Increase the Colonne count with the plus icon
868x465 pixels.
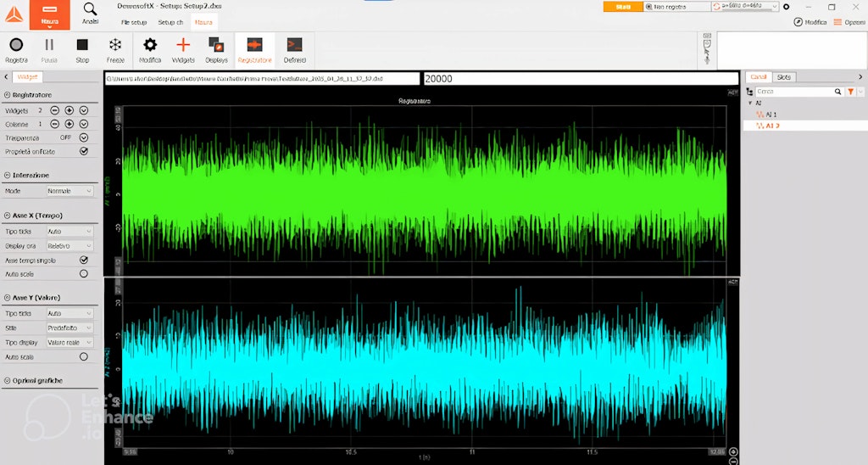[x=70, y=124]
